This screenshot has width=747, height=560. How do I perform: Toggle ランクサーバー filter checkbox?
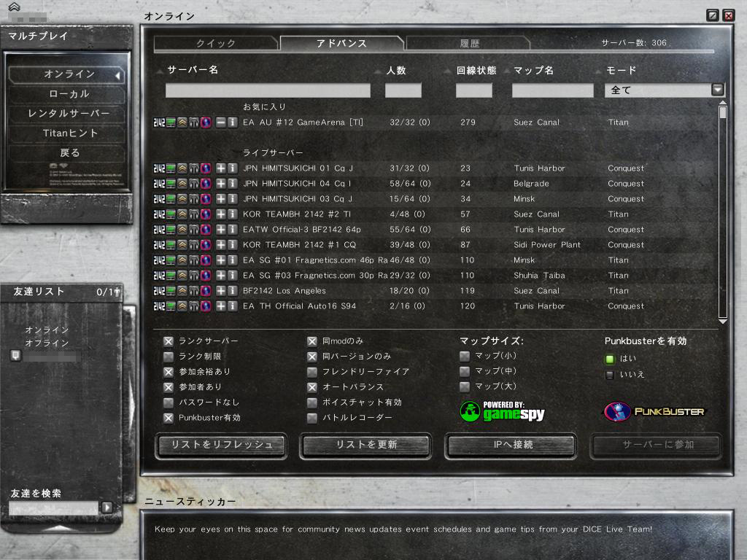tap(169, 341)
